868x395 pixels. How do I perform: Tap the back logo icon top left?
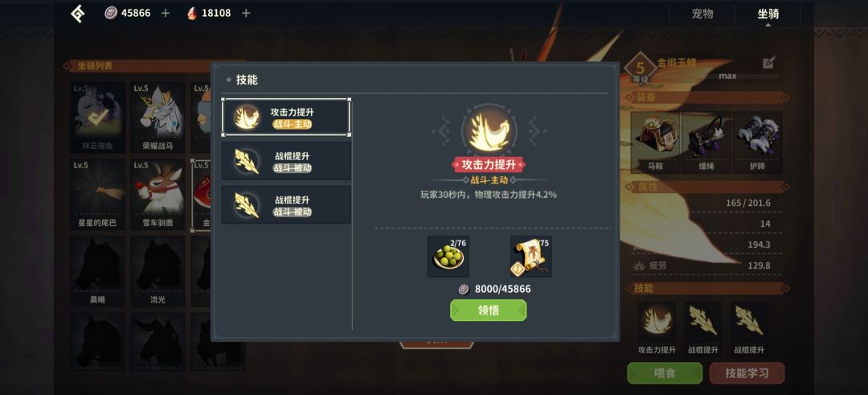[x=78, y=14]
